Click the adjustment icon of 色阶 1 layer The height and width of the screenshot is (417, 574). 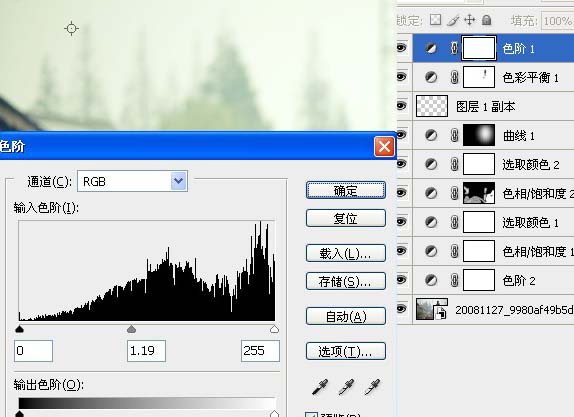431,48
